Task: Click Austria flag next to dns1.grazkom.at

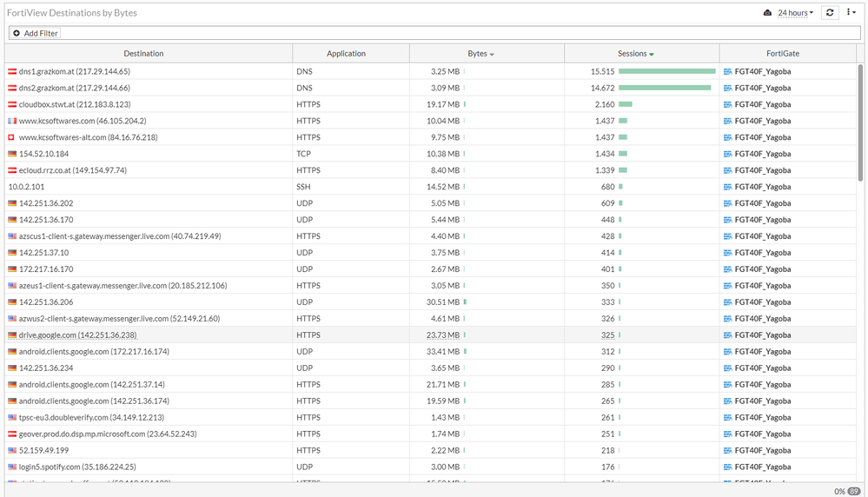Action: click(x=12, y=71)
